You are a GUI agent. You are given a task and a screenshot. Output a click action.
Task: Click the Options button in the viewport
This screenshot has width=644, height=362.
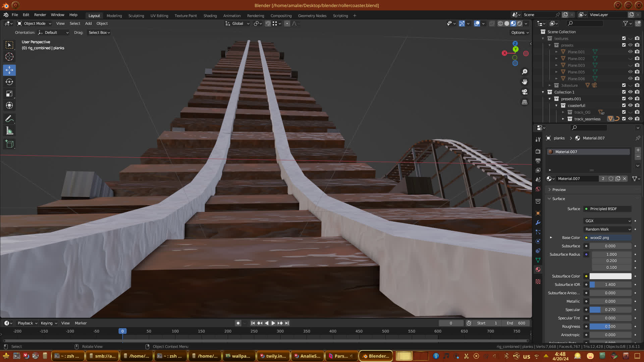[x=520, y=33]
